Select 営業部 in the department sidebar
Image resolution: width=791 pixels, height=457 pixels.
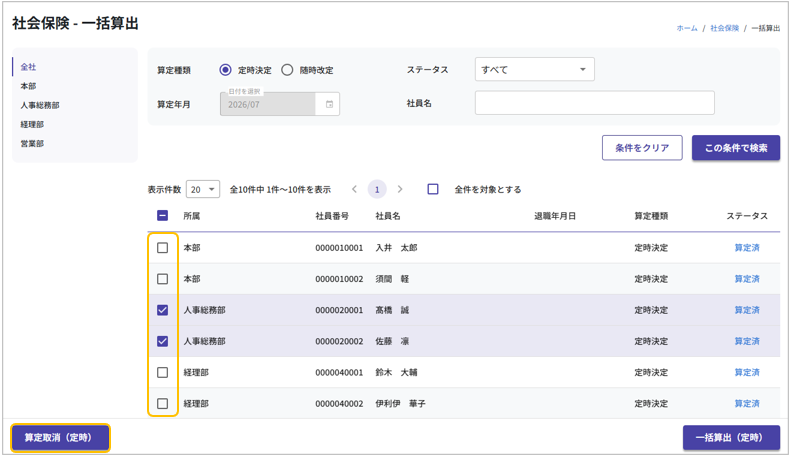click(32, 143)
